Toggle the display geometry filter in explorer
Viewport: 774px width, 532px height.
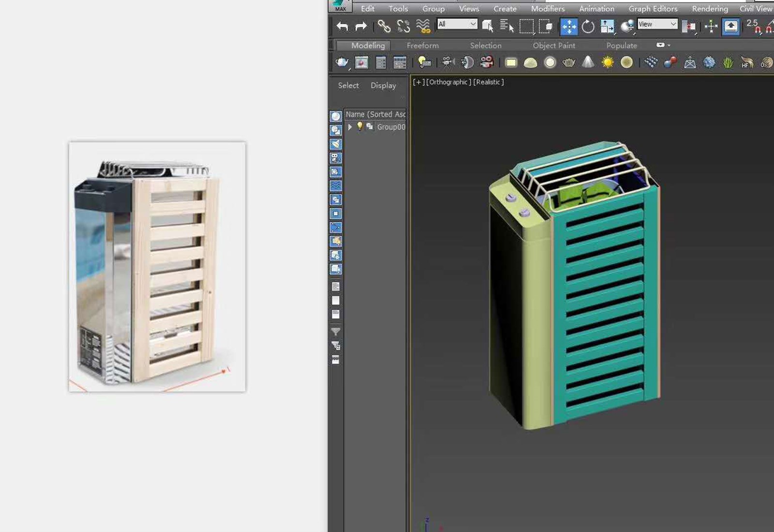pos(335,116)
